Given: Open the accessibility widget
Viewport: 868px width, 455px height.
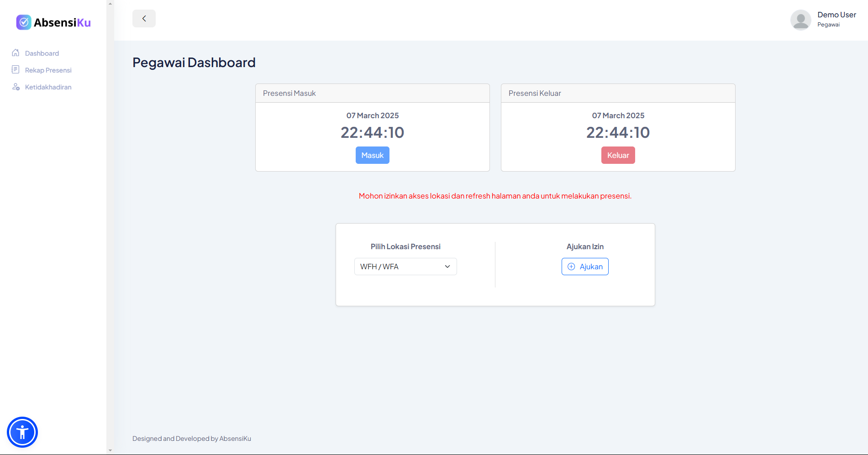Looking at the screenshot, I should tap(22, 432).
